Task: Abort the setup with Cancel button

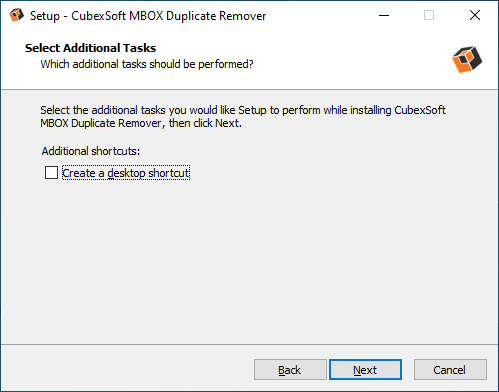Action: tap(450, 370)
